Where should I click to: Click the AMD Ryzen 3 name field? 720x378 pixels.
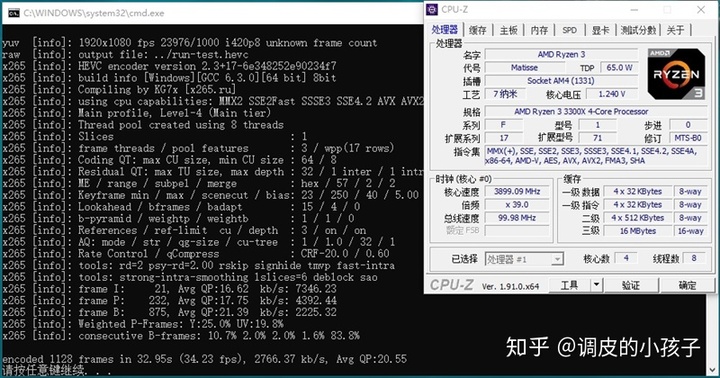[x=561, y=55]
